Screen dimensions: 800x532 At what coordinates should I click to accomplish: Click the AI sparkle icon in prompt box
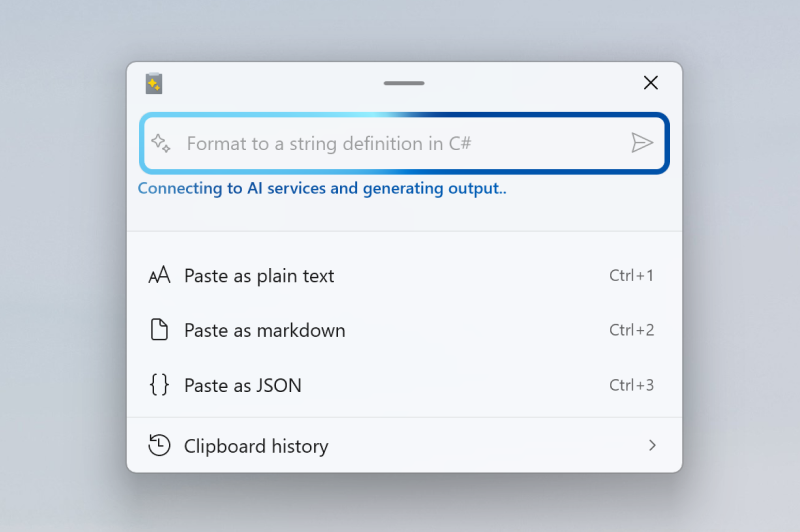pyautogui.click(x=162, y=143)
